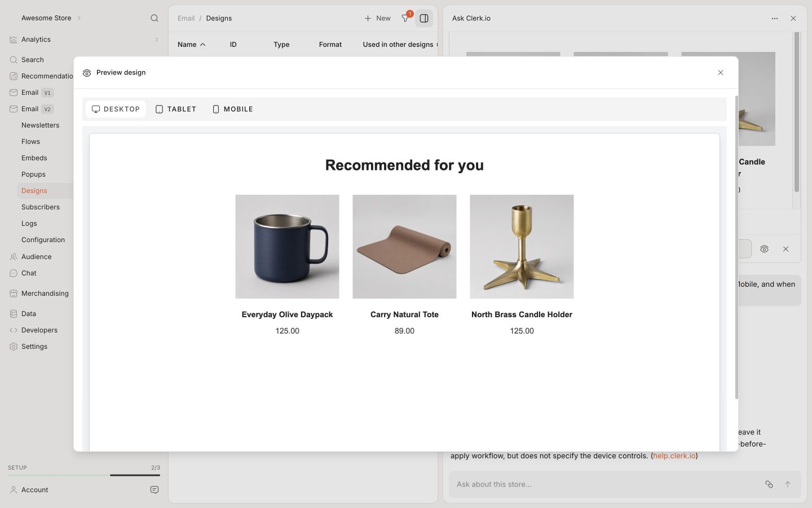Click the North Brass Candle Holder title
The width and height of the screenshot is (812, 508).
coord(522,314)
